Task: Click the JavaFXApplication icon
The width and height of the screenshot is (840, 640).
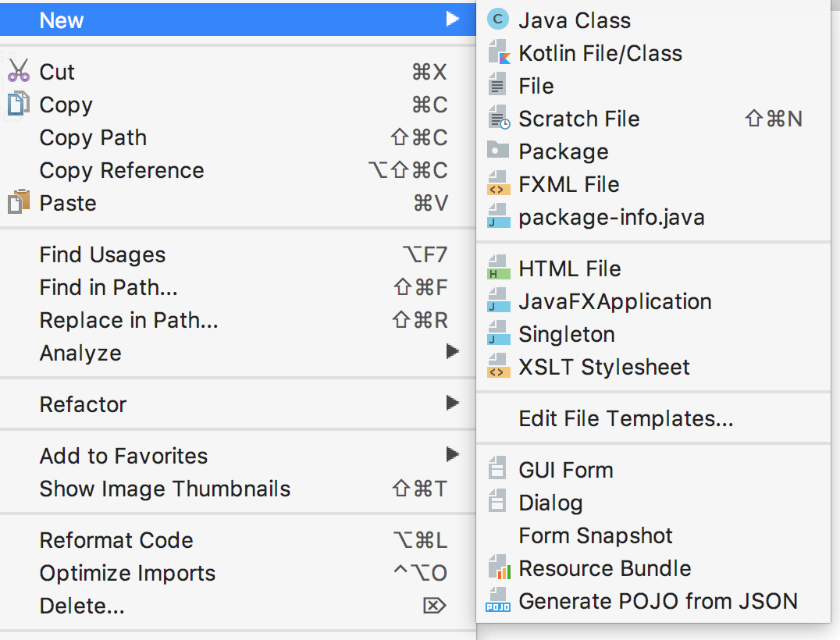Action: (x=498, y=300)
